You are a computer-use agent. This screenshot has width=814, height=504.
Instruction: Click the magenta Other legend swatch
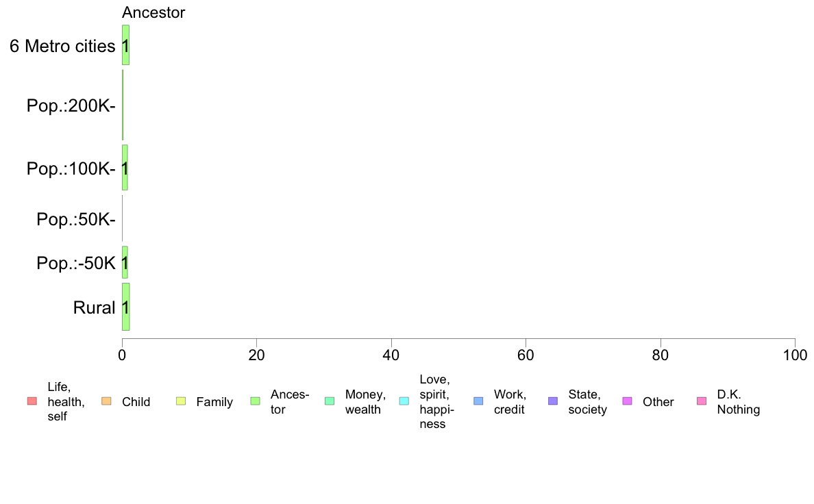coord(627,401)
